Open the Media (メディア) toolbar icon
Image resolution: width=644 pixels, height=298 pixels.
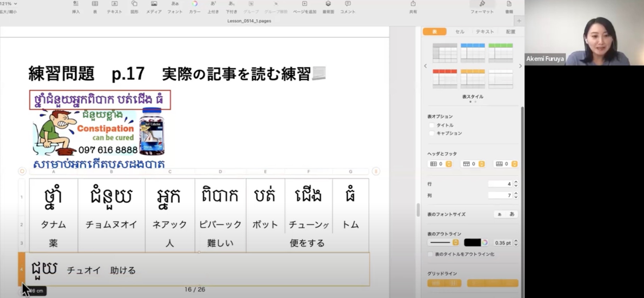[154, 4]
